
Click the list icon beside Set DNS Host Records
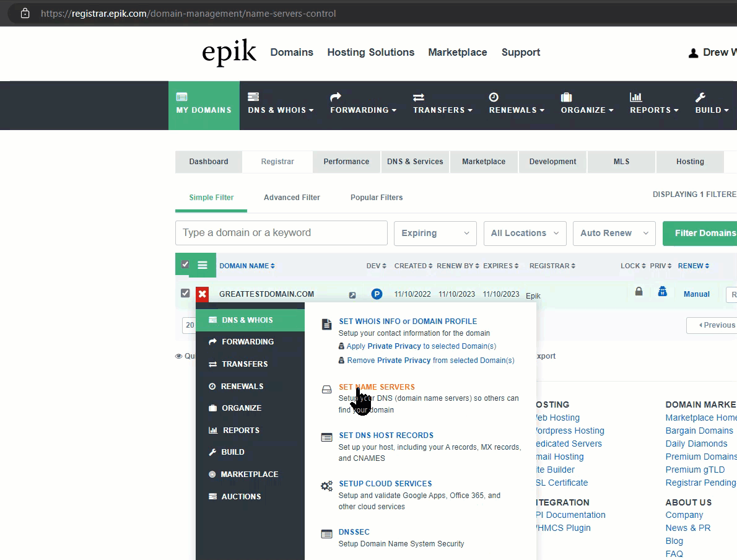(326, 438)
